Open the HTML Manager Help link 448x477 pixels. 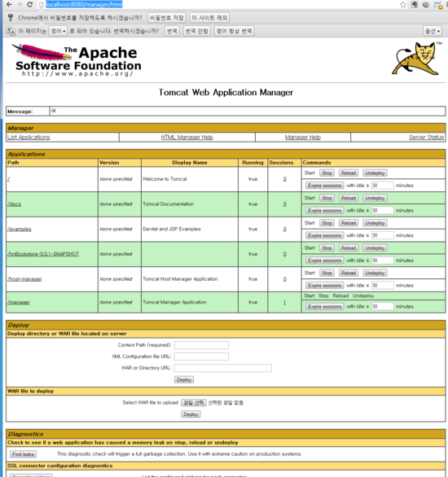[x=187, y=138]
